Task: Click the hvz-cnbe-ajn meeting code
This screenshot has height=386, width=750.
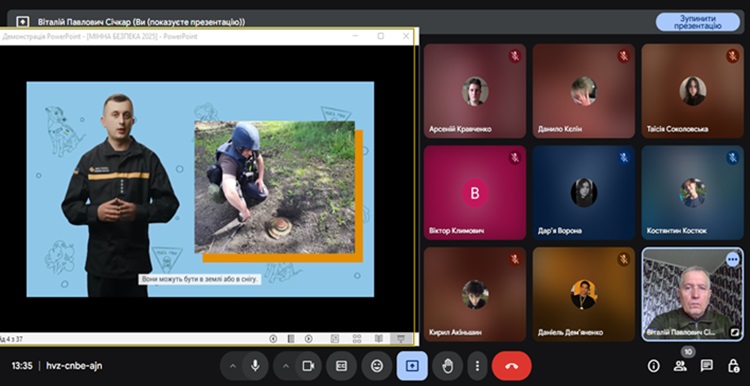Action: pos(74,366)
